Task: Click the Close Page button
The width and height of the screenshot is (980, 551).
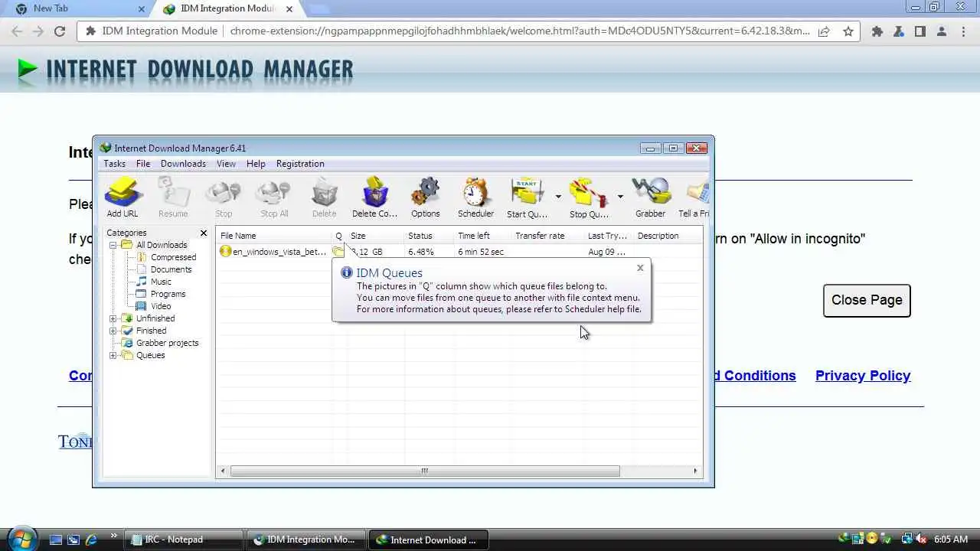Action: (867, 300)
